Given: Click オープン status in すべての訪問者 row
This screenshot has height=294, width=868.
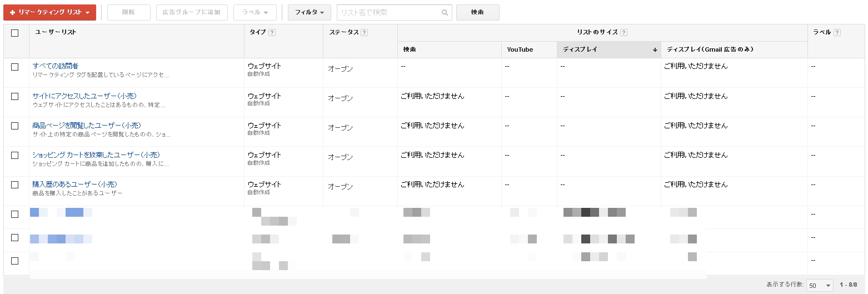Looking at the screenshot, I should click(x=340, y=69).
